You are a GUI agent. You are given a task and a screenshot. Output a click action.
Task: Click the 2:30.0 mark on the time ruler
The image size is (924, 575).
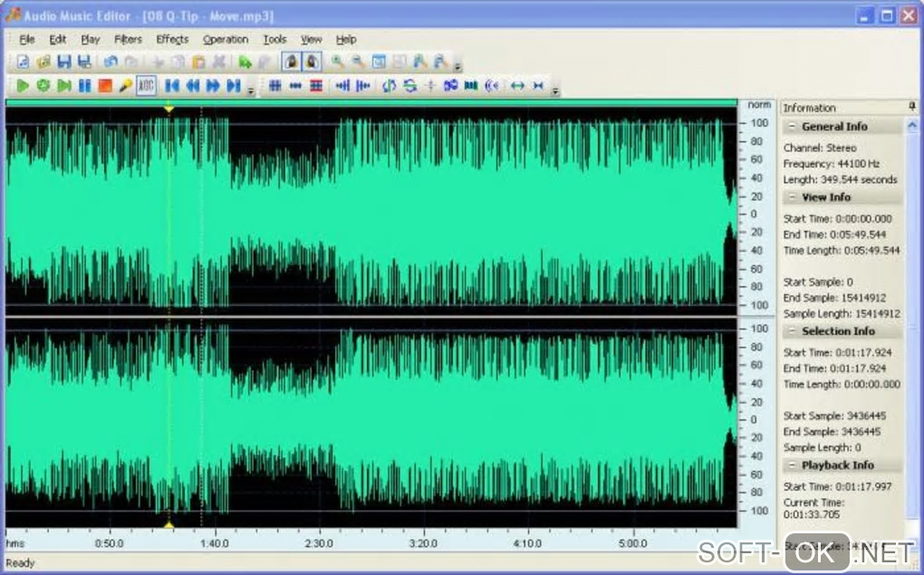point(319,543)
